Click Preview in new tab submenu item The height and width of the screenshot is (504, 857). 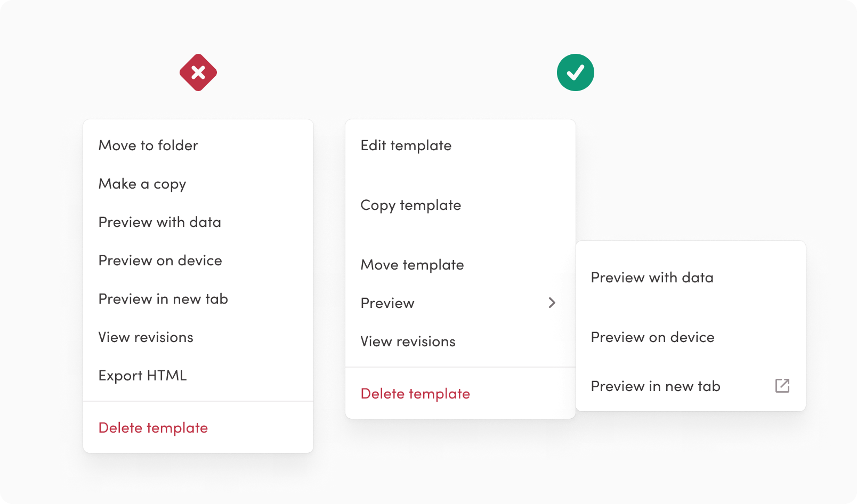point(656,386)
